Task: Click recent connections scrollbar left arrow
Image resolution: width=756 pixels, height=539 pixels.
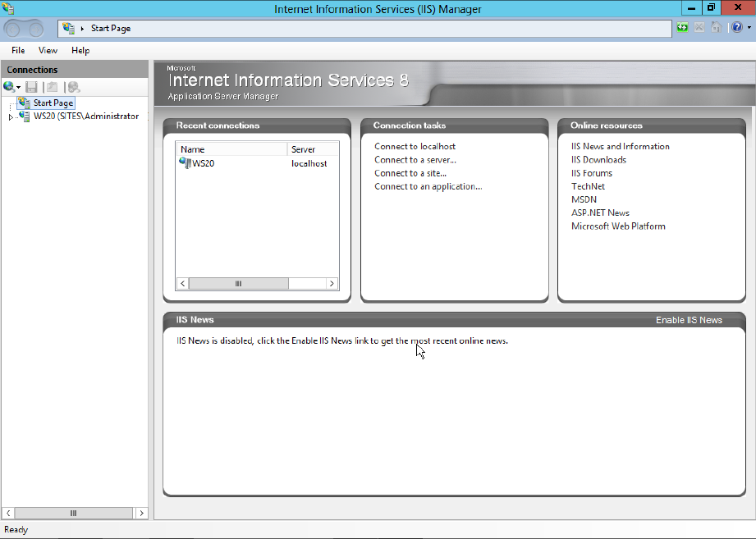Action: pos(183,284)
